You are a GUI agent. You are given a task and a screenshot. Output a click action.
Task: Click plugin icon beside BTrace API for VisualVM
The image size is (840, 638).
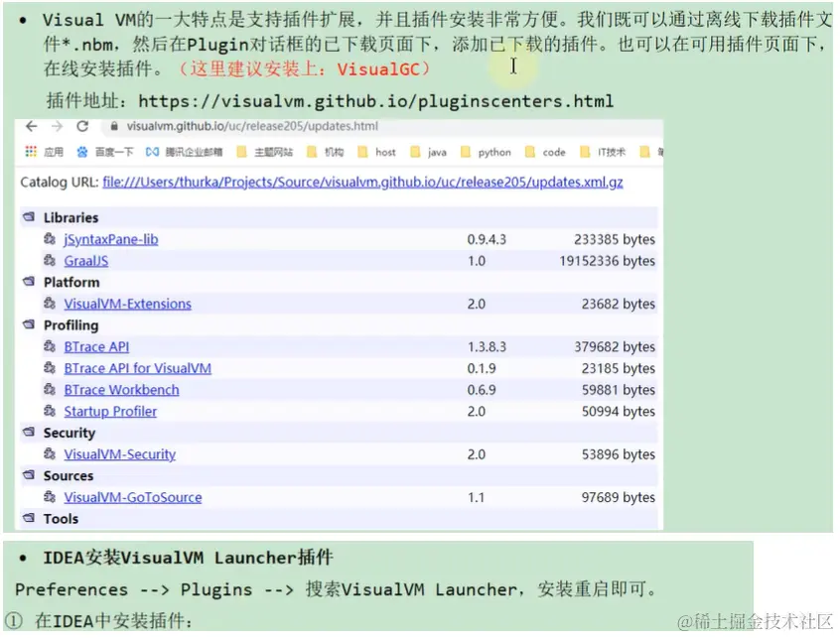point(50,368)
